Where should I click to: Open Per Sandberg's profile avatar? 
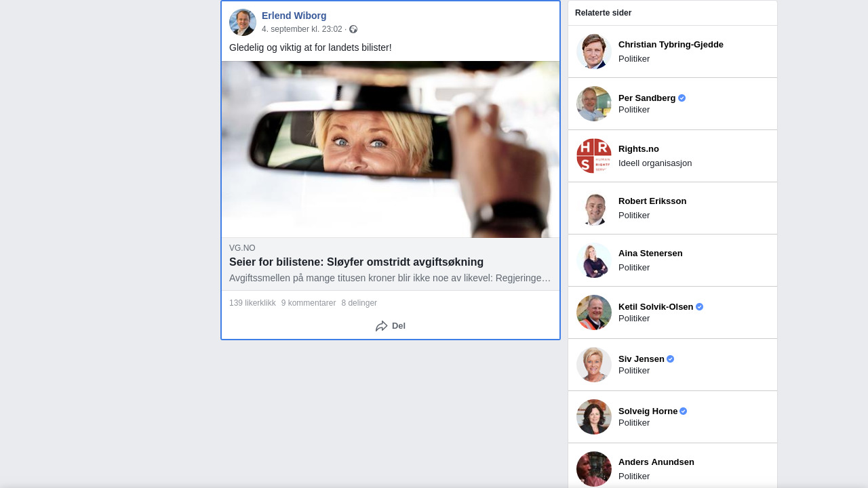point(594,104)
